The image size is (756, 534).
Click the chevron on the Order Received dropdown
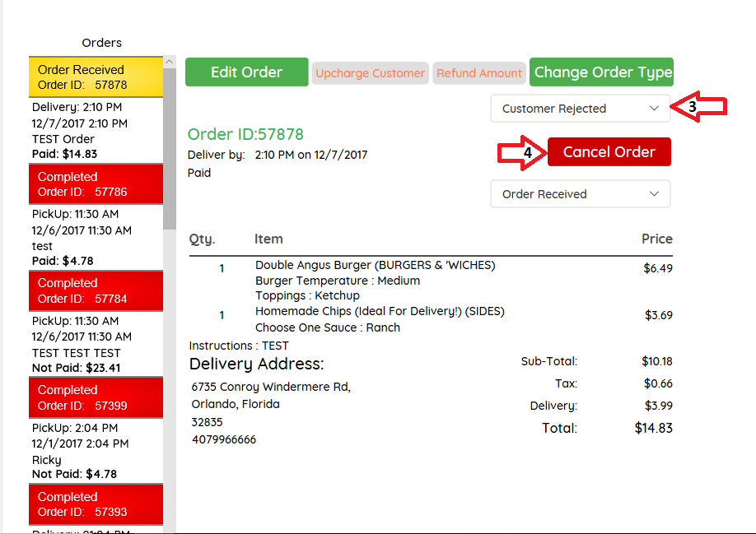(654, 194)
